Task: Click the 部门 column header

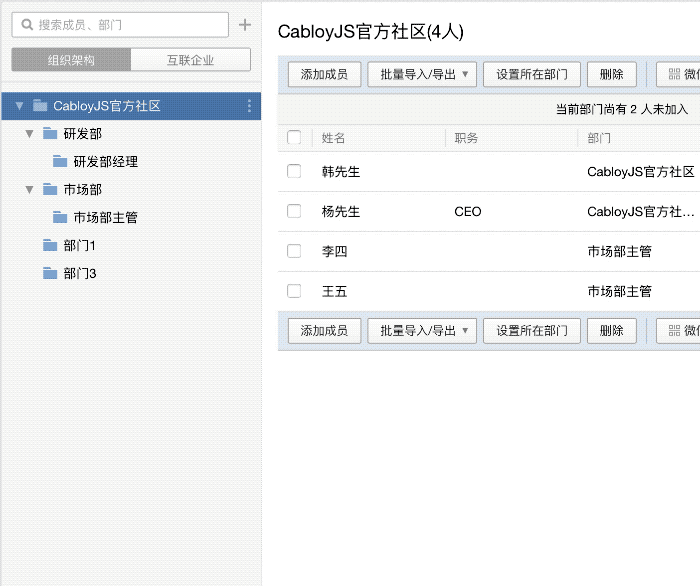Action: coord(599,138)
